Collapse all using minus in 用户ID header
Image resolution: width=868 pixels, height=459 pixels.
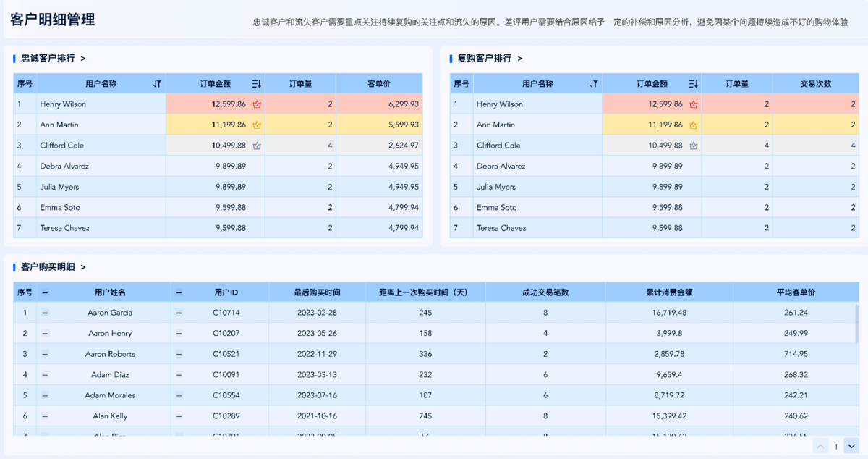(x=179, y=292)
